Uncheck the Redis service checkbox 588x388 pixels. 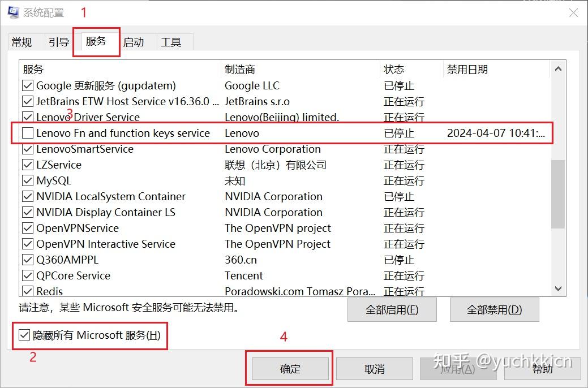(27, 291)
